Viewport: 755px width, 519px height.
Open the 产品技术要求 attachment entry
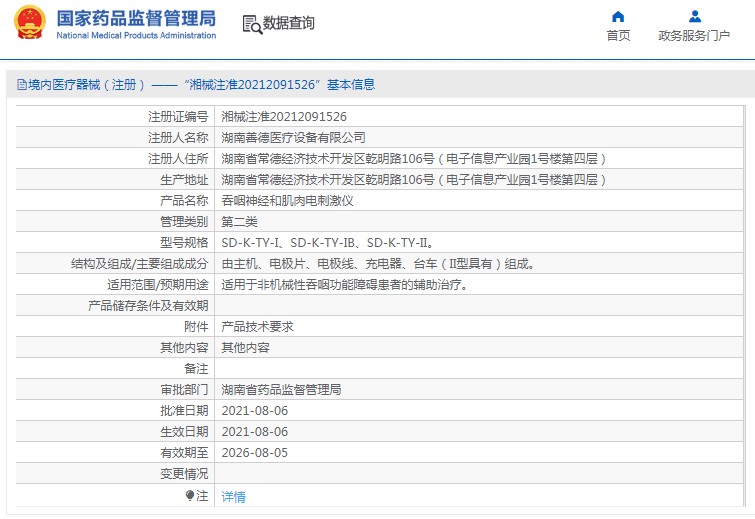click(257, 326)
